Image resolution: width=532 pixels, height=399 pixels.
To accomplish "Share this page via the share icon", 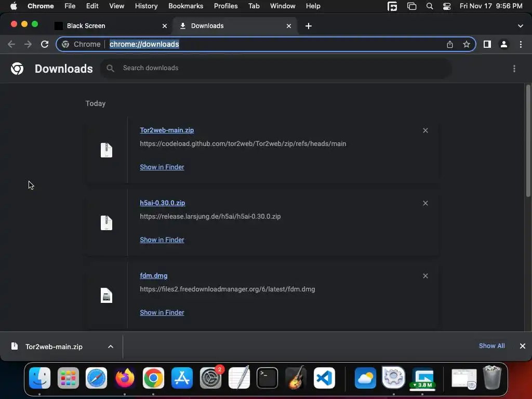I will click(x=450, y=44).
